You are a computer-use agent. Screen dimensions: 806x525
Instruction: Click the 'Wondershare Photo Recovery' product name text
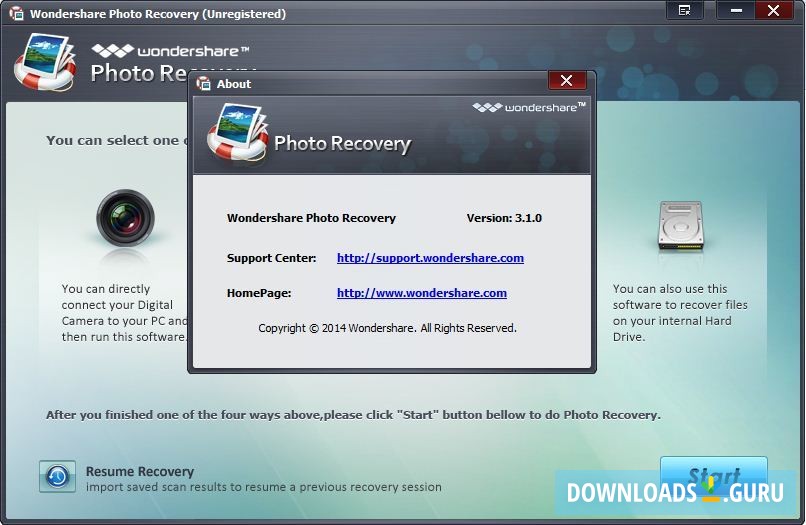point(311,218)
